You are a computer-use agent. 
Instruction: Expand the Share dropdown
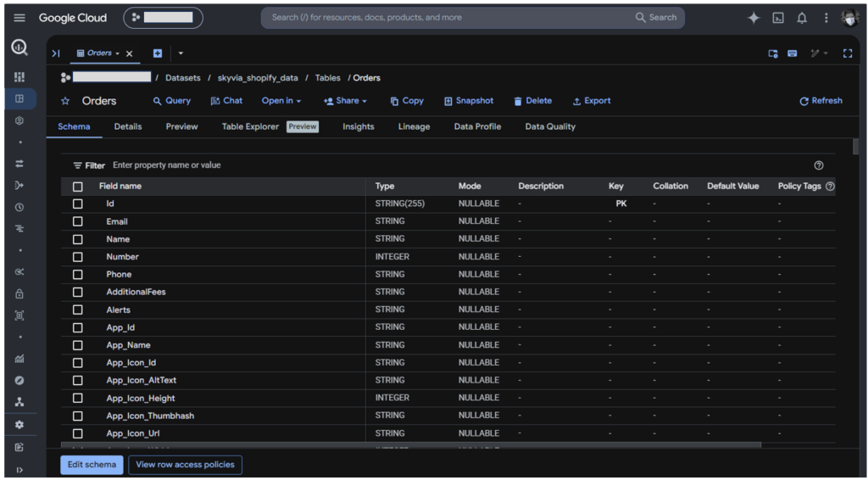346,101
